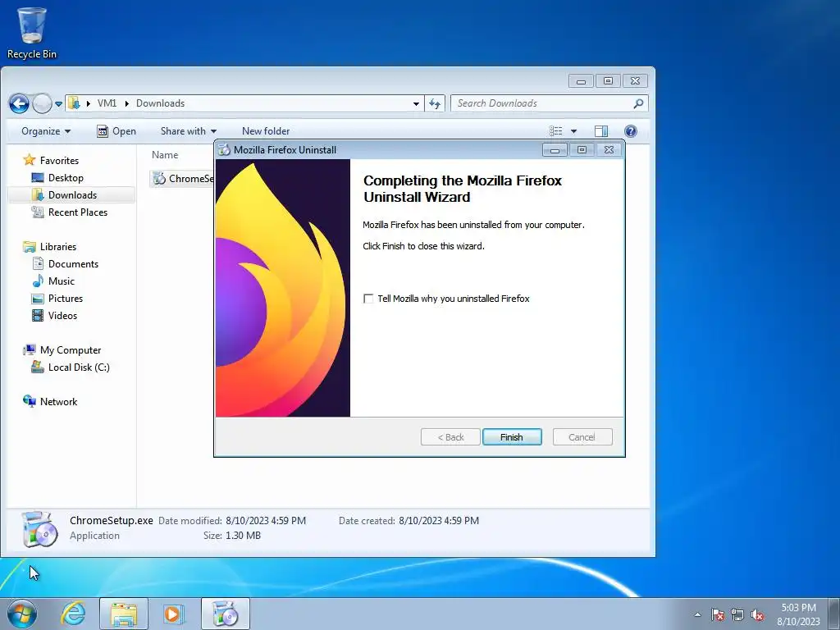Launch Internet Explorer from the taskbar
This screenshot has height=630, width=840.
pyautogui.click(x=73, y=614)
